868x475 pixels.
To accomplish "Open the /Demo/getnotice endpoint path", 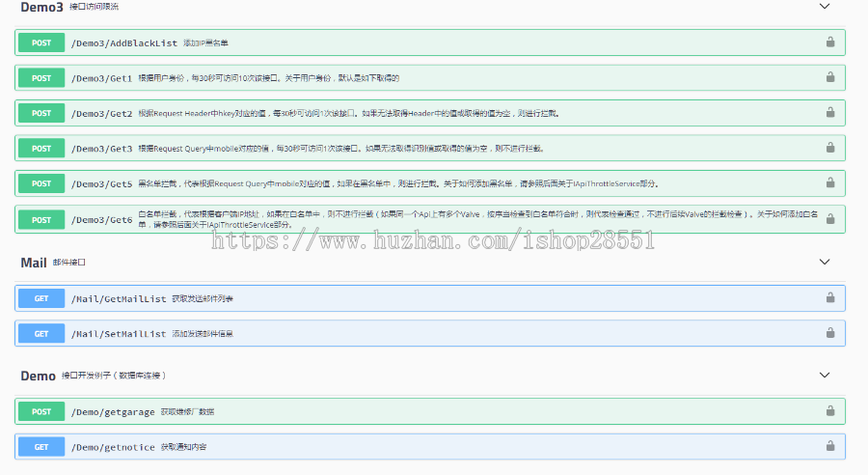I will point(113,447).
